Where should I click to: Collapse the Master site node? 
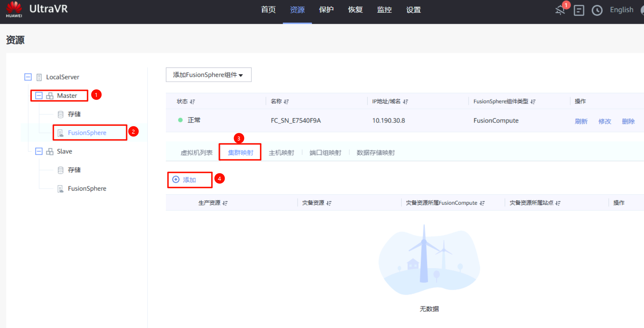39,95
